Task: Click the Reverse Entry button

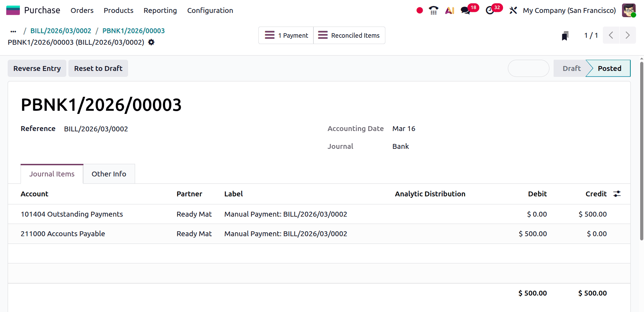Action: pos(37,68)
